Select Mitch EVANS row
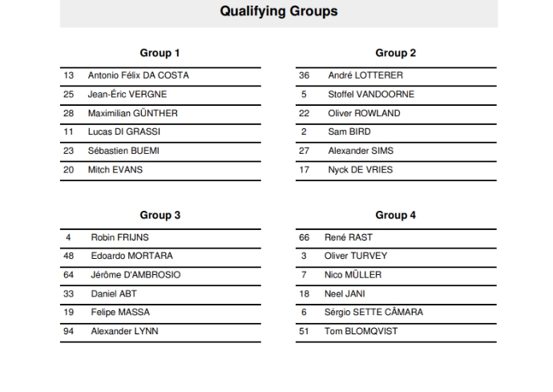 click(160, 171)
